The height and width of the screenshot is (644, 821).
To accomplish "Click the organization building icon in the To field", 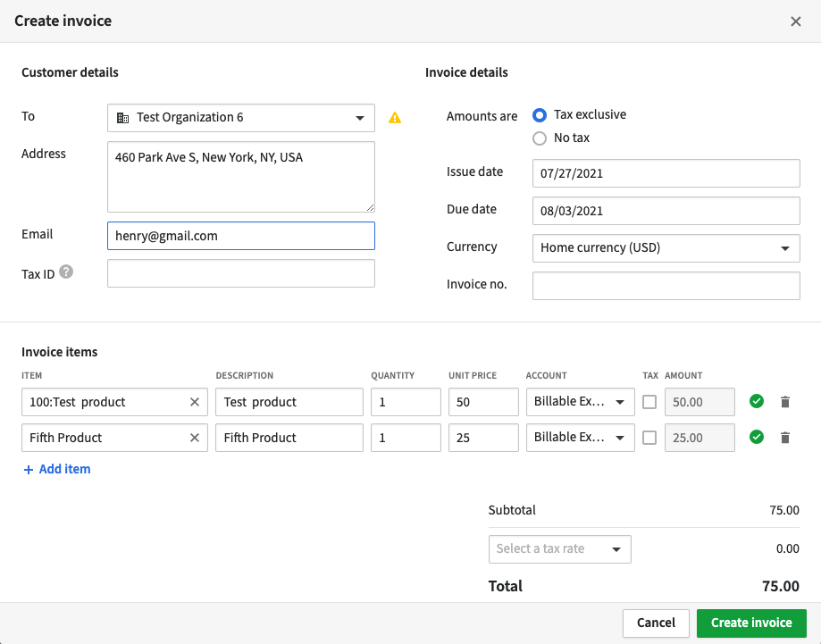I will pos(121,117).
